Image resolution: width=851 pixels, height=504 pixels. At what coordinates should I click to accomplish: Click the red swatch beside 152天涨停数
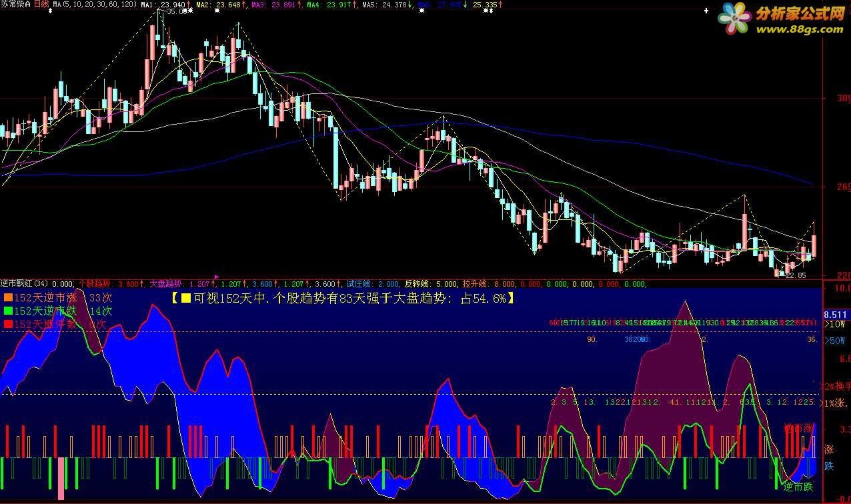(x=7, y=324)
